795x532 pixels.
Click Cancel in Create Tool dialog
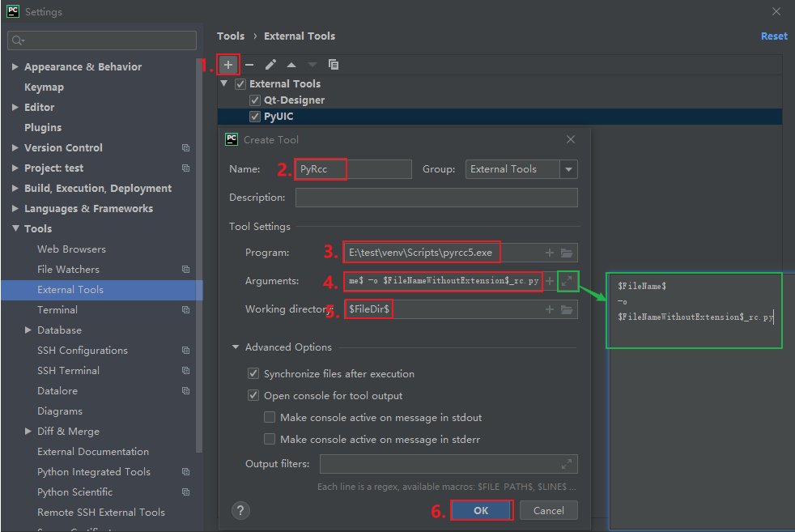(x=549, y=510)
